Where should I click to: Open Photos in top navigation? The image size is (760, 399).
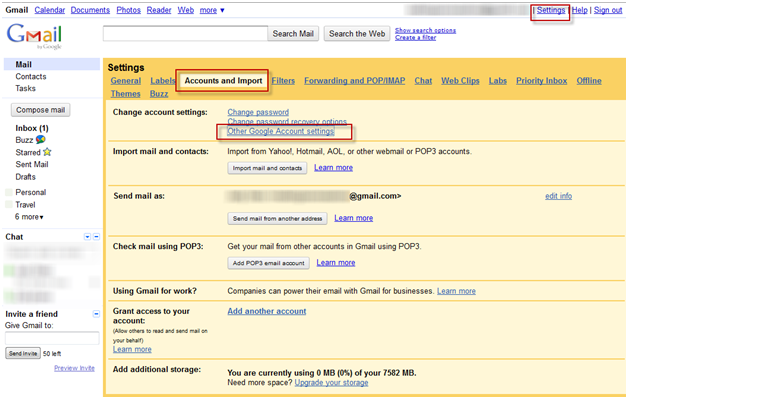pyautogui.click(x=128, y=10)
